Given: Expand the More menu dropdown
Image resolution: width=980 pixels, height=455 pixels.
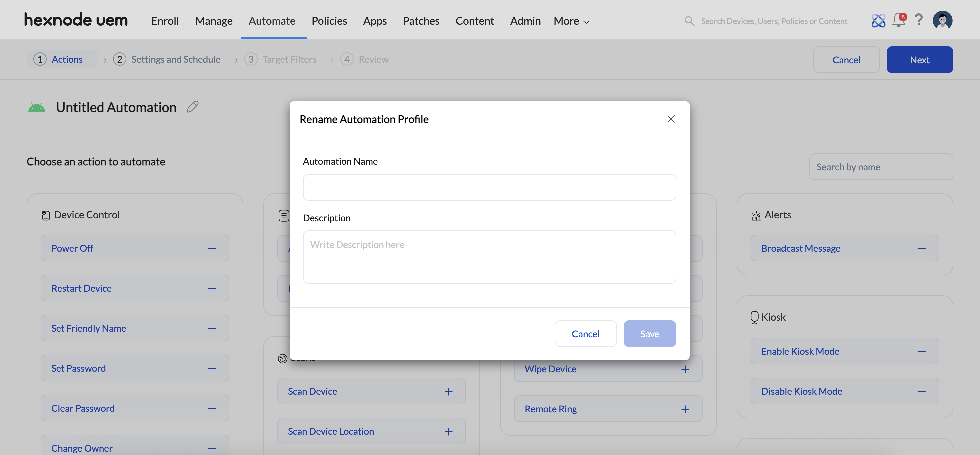Looking at the screenshot, I should tap(571, 21).
